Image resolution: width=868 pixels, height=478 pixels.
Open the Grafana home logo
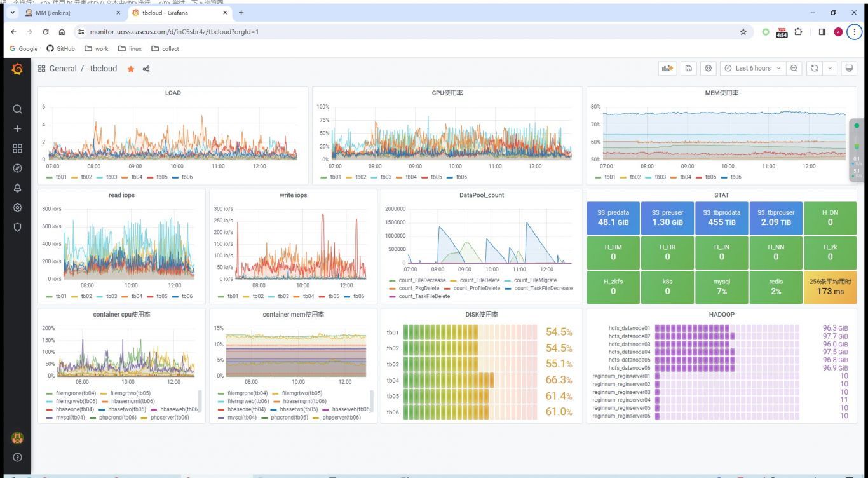click(17, 69)
